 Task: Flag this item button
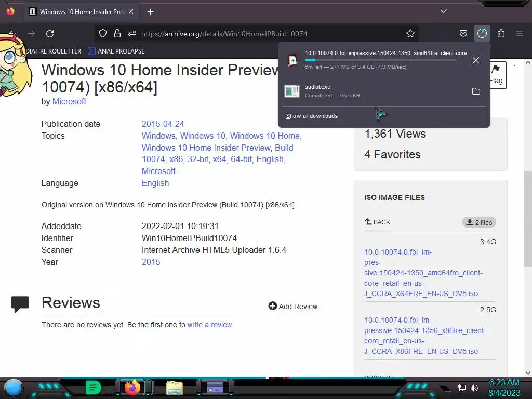[497, 75]
